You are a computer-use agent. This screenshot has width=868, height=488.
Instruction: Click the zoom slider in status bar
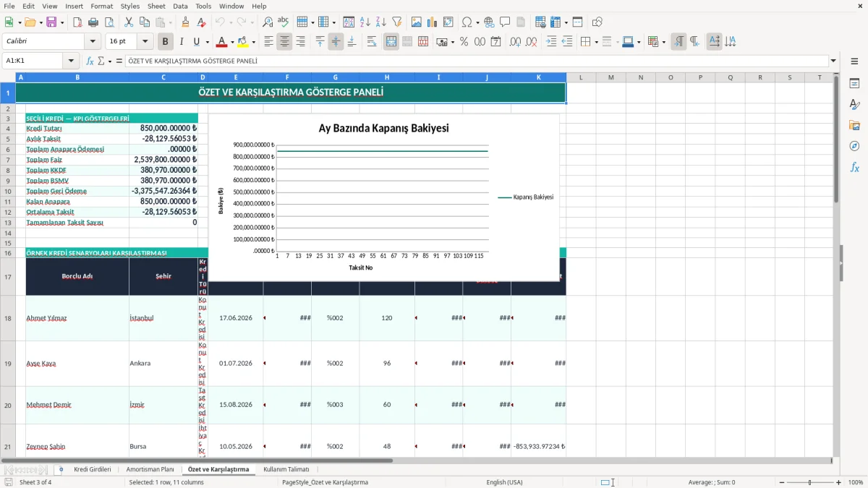click(810, 482)
